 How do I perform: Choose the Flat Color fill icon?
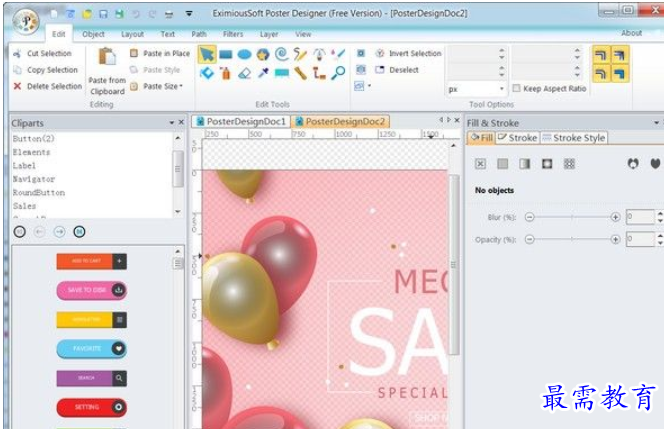503,164
